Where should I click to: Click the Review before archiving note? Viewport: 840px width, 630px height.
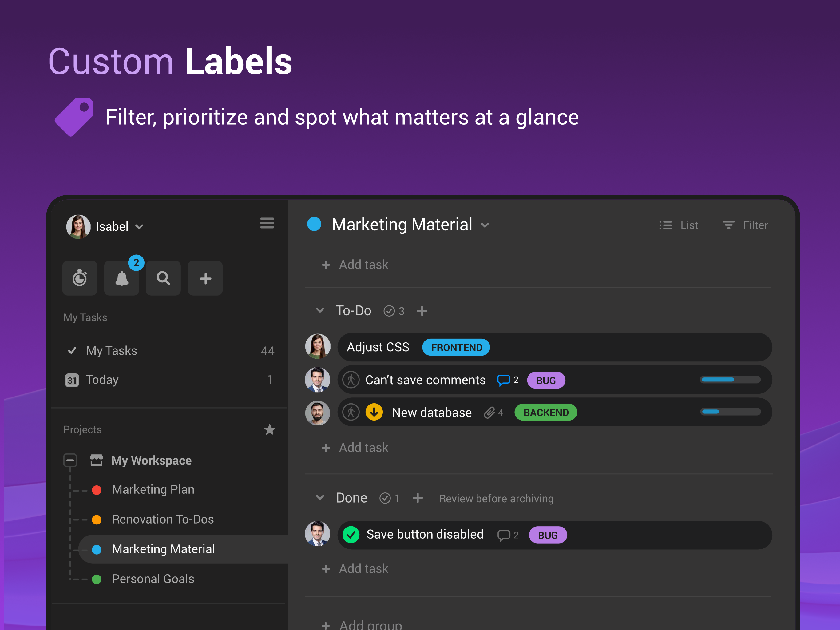tap(496, 499)
